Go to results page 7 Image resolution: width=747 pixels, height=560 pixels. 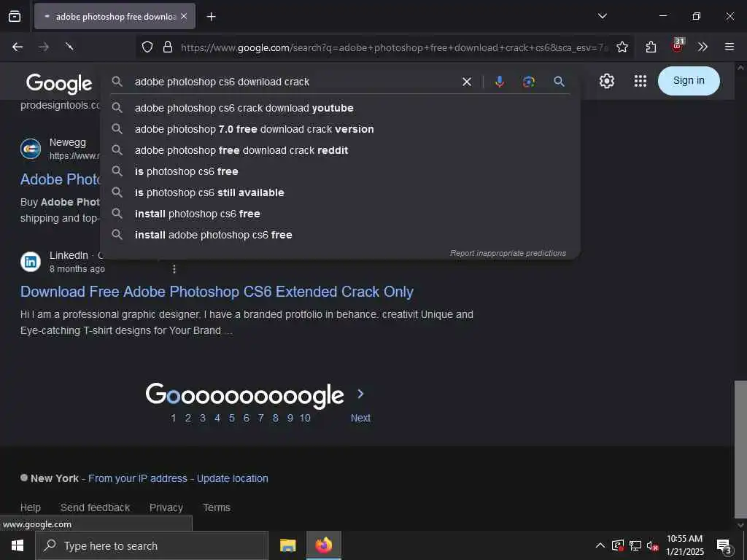tap(261, 418)
